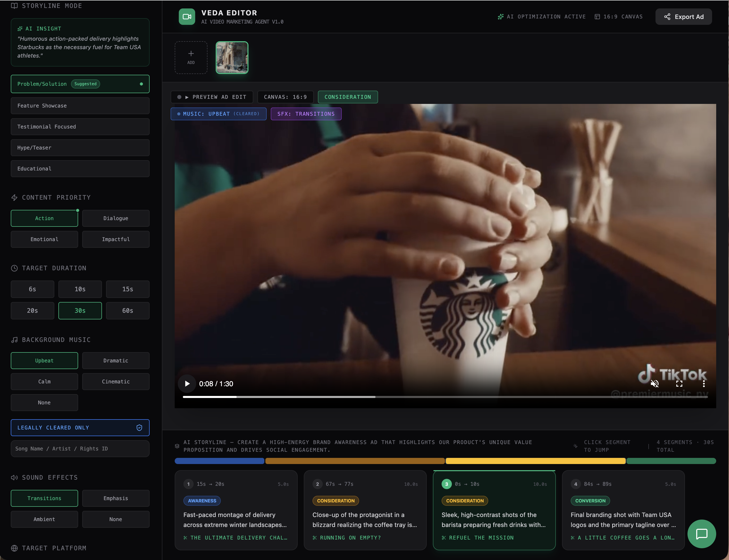The image size is (729, 560).
Task: Click the Veda Editor camera logo icon
Action: (187, 17)
